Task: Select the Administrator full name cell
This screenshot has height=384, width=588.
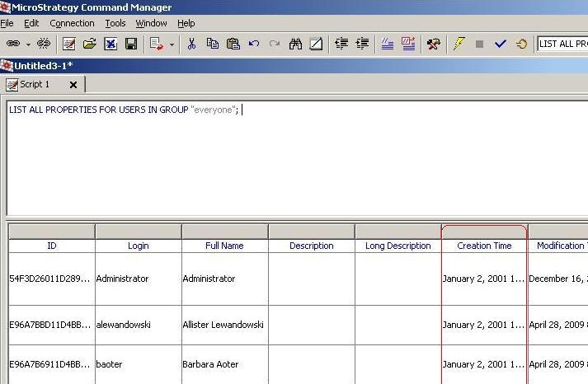Action: 224,279
